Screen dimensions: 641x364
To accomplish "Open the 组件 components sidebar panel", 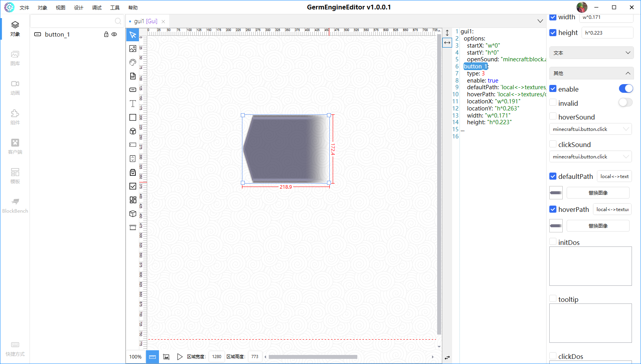I will [15, 117].
